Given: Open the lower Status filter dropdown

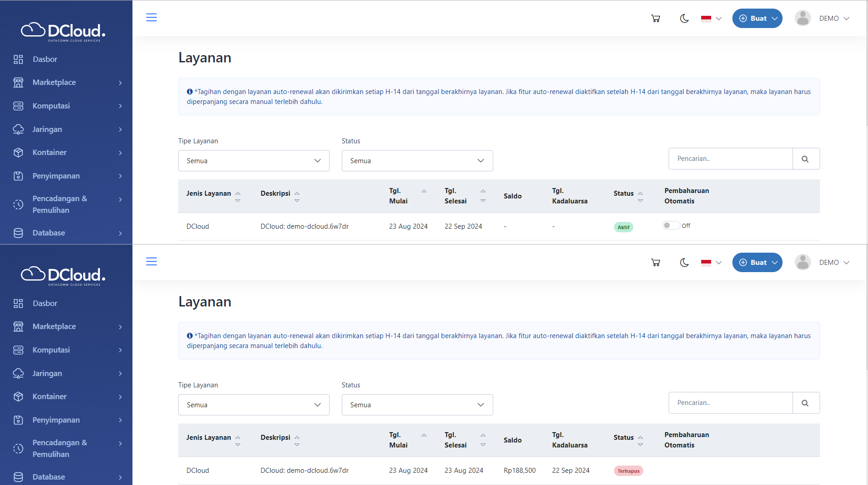Looking at the screenshot, I should click(x=417, y=405).
